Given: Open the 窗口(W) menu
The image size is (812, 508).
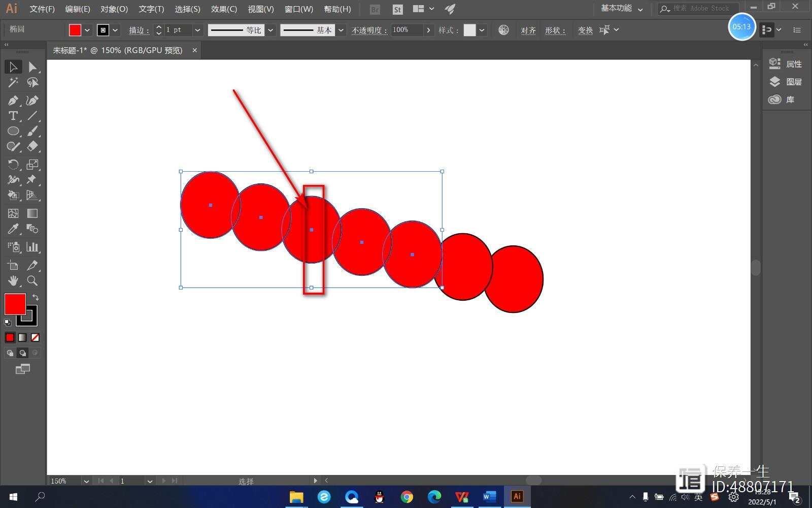Looking at the screenshot, I should [299, 9].
